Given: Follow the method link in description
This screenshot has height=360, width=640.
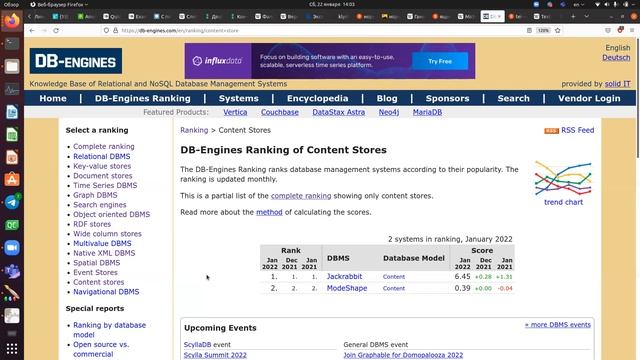Looking at the screenshot, I should tap(269, 212).
